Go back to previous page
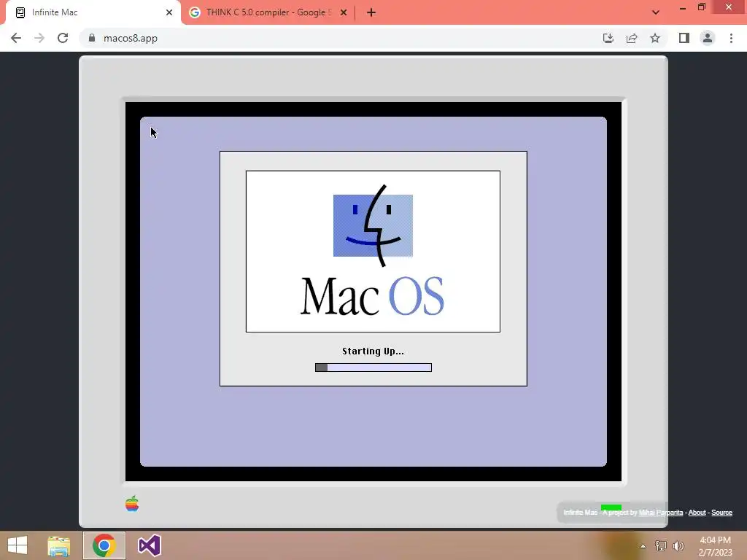The width and height of the screenshot is (747, 560). coord(16,38)
